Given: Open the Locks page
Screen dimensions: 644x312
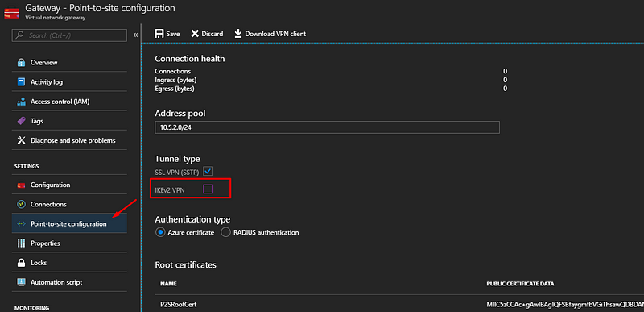Looking at the screenshot, I should coord(69,263).
